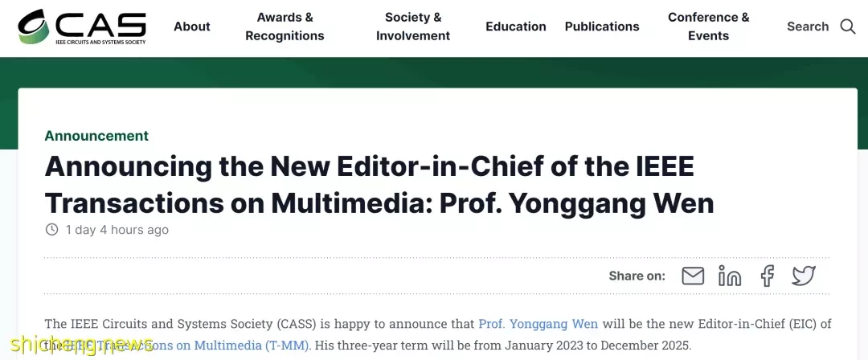Click the Announcement category label
The image size is (868, 360).
96,136
